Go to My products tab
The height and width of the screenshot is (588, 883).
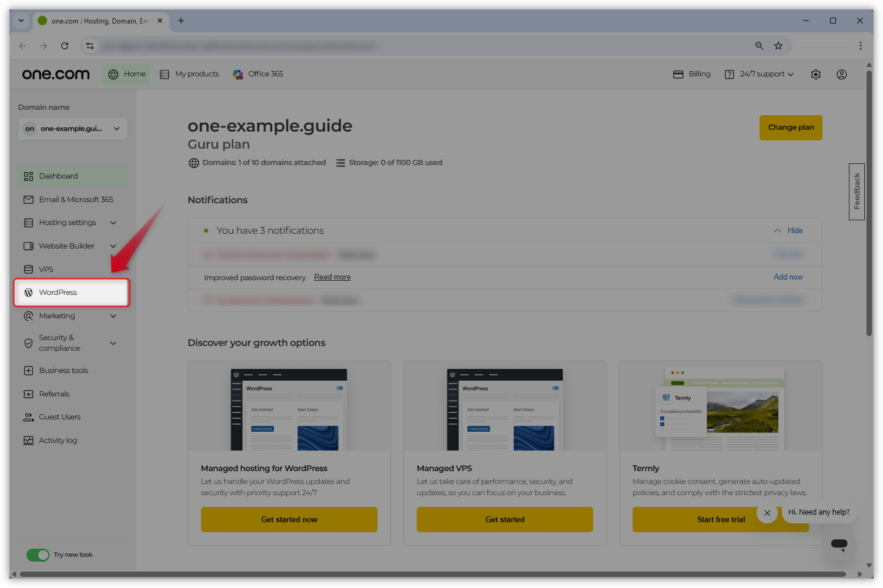[189, 74]
